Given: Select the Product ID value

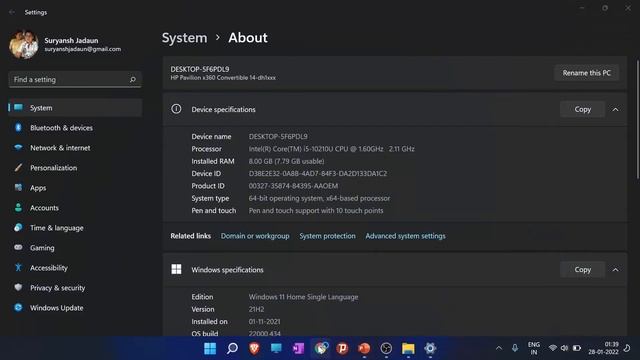Looking at the screenshot, I should (x=293, y=186).
